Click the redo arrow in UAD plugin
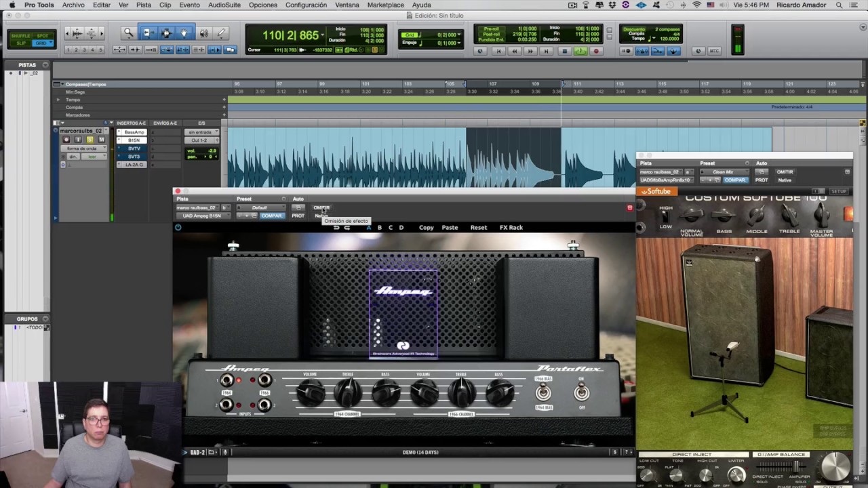Screen dimensions: 868x488 pyautogui.click(x=347, y=227)
